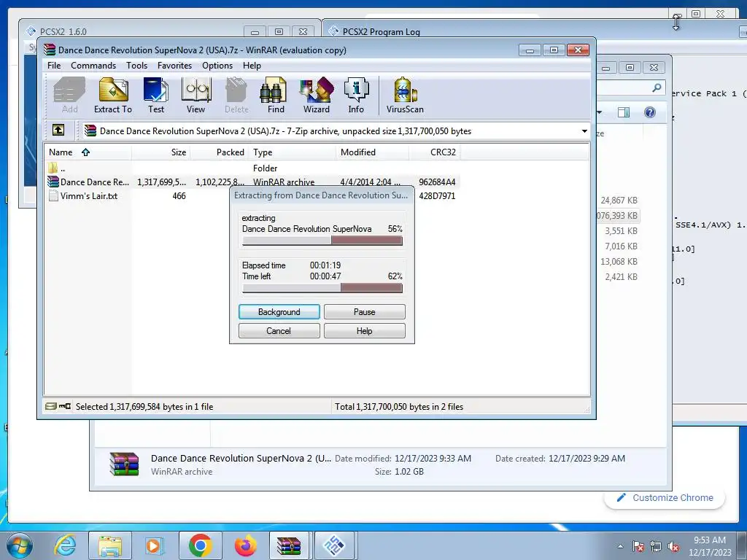Click the Test archive toolbar icon
The height and width of the screenshot is (560, 747).
pos(156,96)
